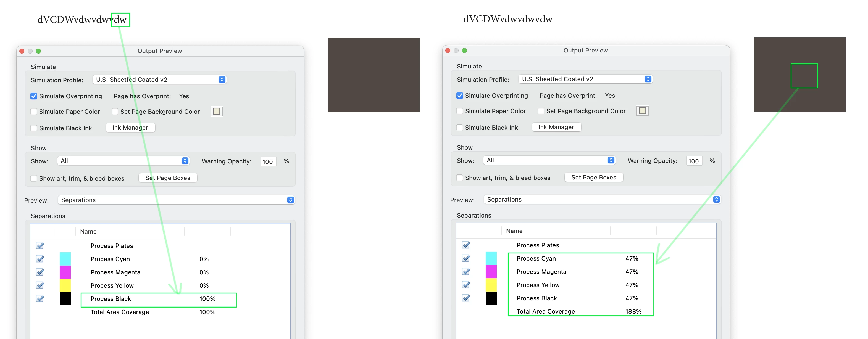Click Ink Manager button in left dialog
This screenshot has width=868, height=339.
tap(130, 128)
